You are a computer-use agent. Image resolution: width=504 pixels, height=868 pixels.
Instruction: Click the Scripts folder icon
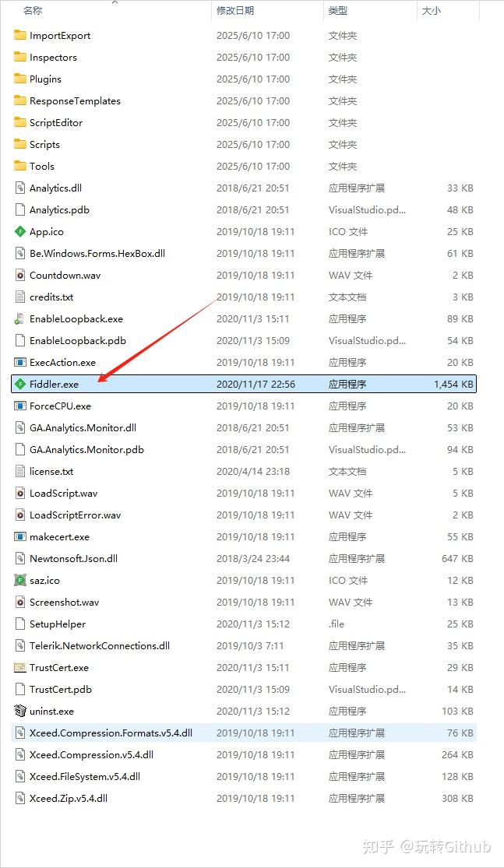20,145
